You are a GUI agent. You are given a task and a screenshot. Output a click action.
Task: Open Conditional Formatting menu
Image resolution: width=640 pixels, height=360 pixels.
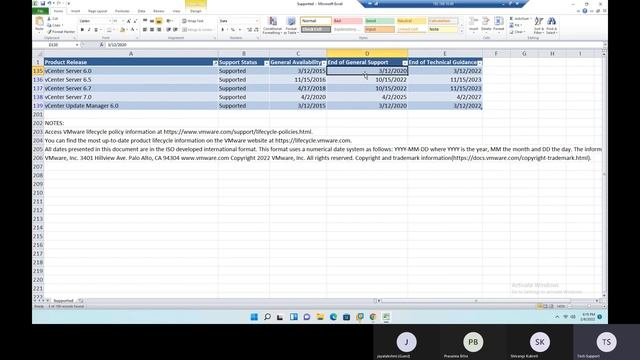pyautogui.click(x=272, y=25)
